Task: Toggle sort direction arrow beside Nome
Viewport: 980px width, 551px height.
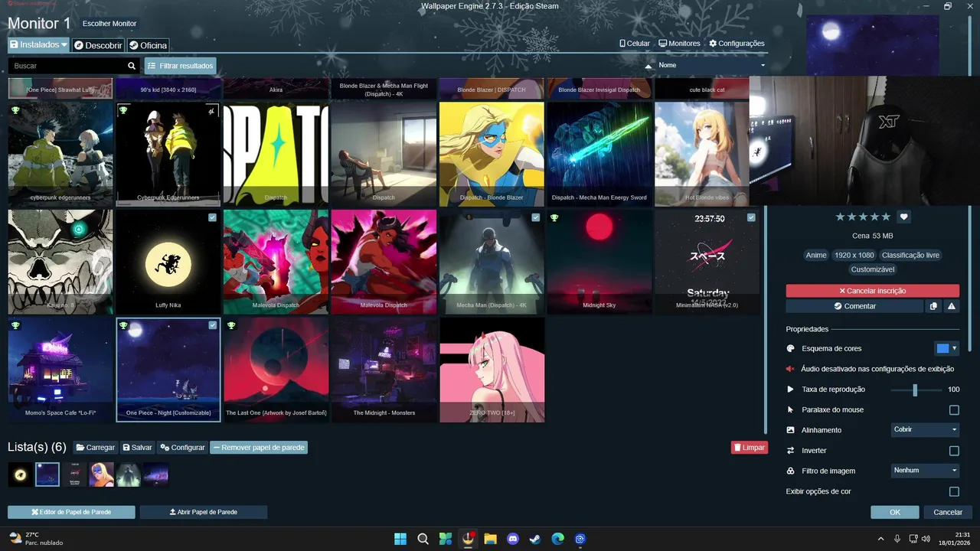Action: [648, 66]
